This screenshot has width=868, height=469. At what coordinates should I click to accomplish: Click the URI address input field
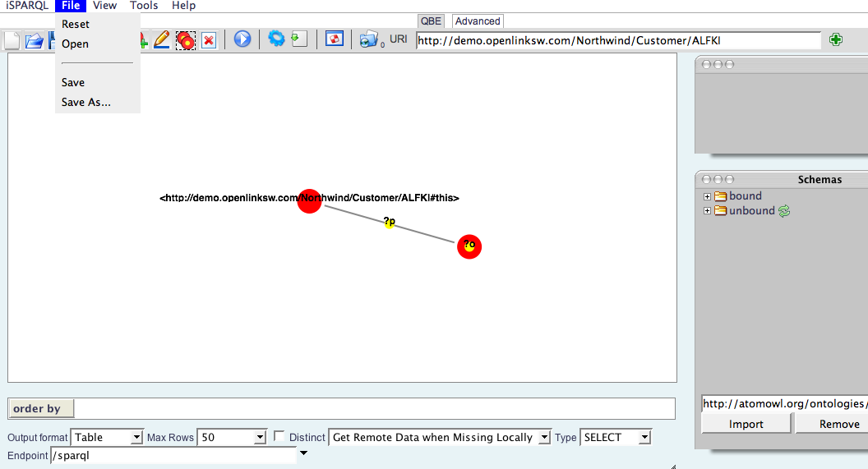pyautogui.click(x=617, y=39)
